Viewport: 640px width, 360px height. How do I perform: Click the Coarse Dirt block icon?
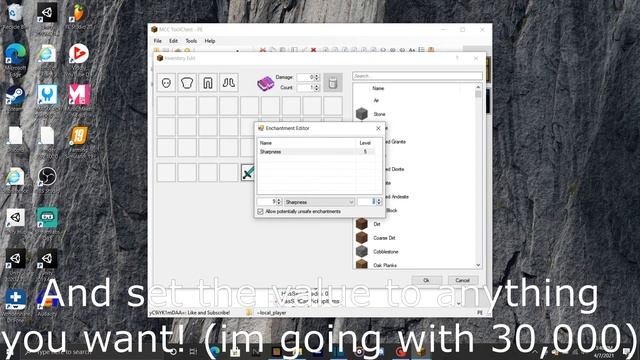coord(362,238)
